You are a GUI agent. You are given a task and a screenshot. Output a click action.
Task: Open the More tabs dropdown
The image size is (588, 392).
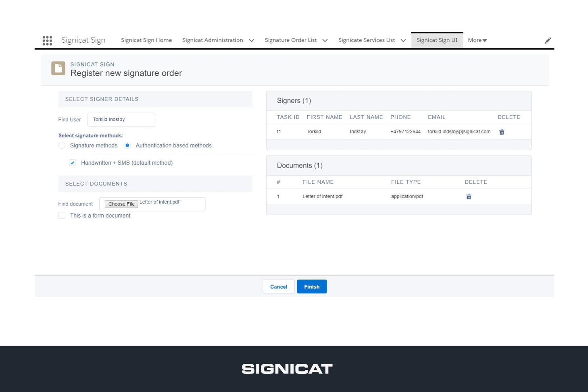477,40
